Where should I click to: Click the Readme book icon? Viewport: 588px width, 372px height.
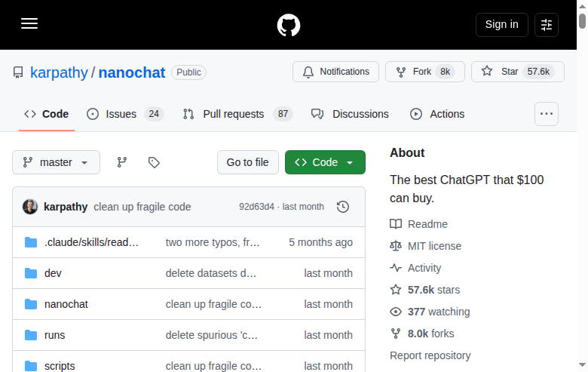396,224
